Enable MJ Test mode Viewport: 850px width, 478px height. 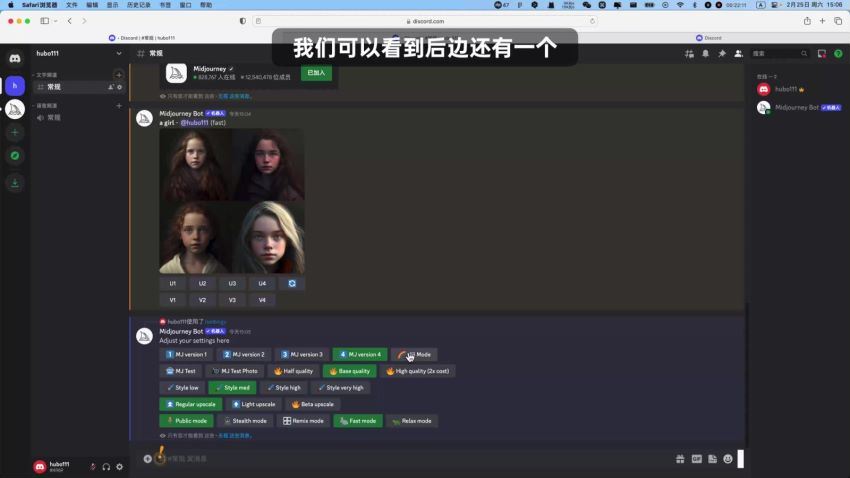(x=181, y=371)
